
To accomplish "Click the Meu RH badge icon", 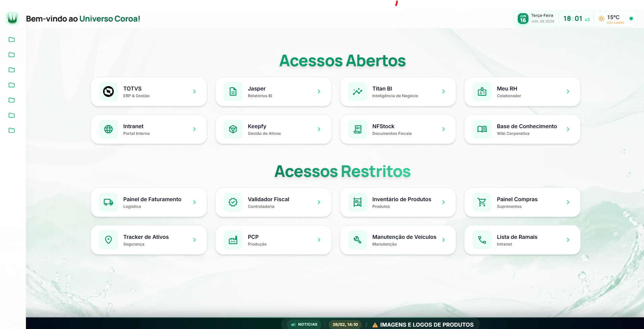I will 482,92.
